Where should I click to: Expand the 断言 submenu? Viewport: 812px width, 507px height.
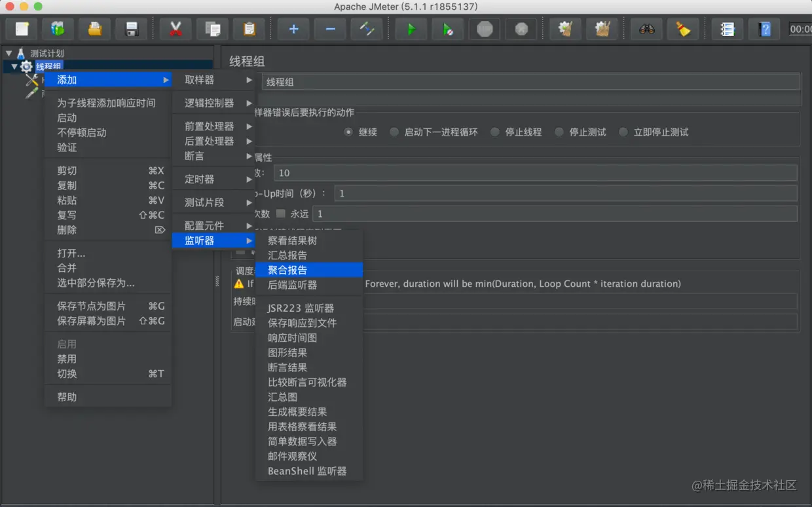tap(213, 156)
